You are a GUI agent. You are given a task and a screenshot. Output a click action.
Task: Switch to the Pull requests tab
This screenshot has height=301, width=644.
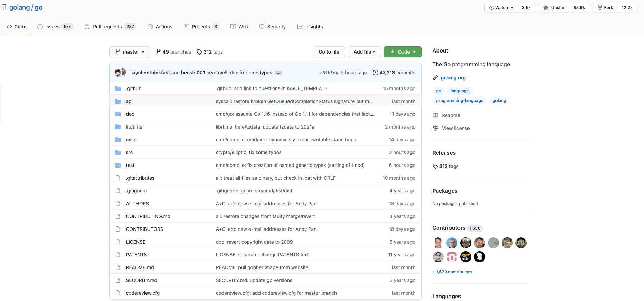click(111, 27)
